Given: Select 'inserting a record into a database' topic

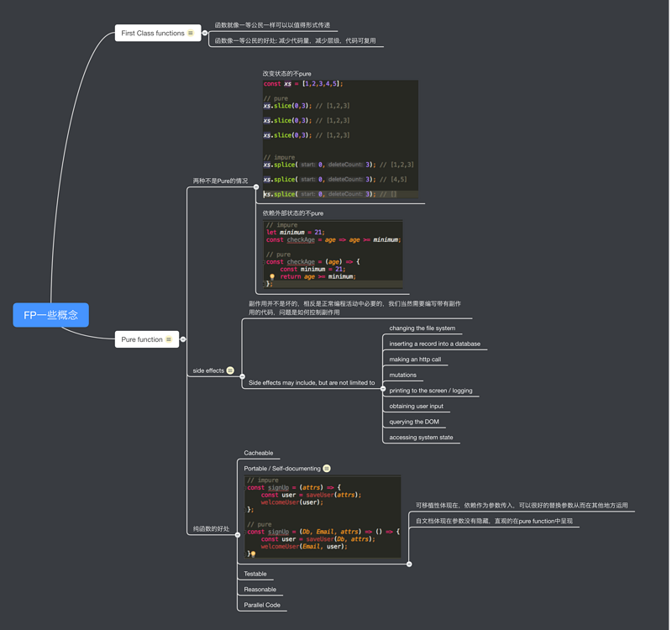Looking at the screenshot, I should (x=434, y=344).
